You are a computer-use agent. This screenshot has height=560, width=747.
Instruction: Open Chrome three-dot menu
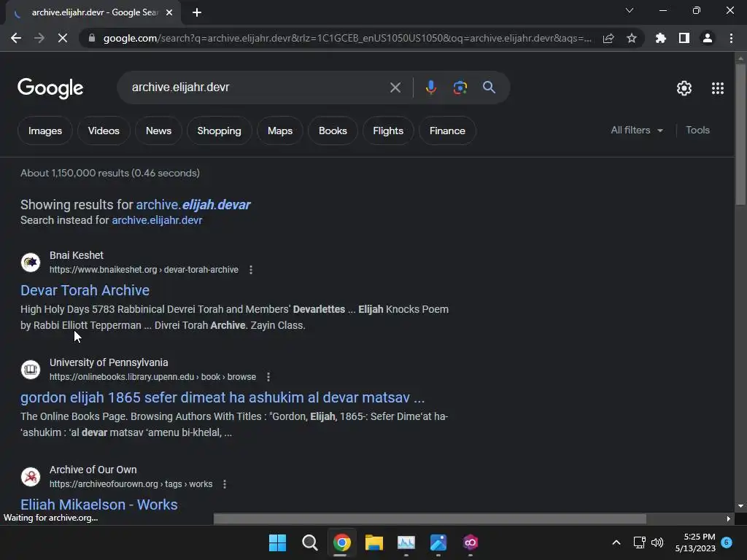tap(731, 38)
